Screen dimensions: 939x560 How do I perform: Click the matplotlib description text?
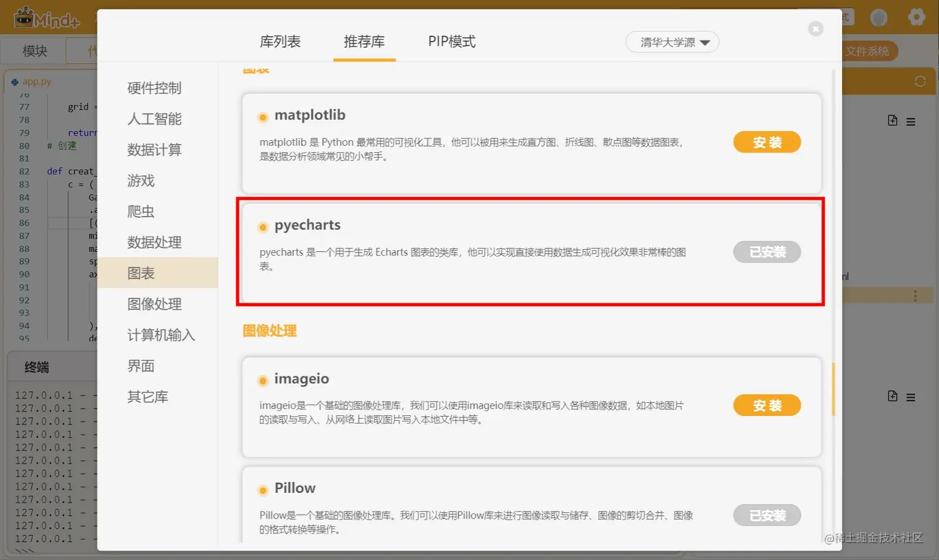click(471, 149)
